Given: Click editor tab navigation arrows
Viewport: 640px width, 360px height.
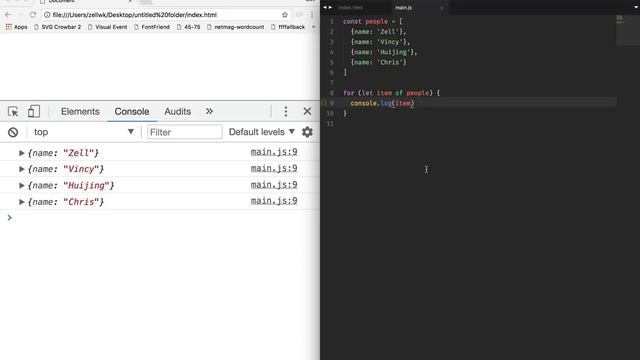Looking at the screenshot, I should (327, 7).
